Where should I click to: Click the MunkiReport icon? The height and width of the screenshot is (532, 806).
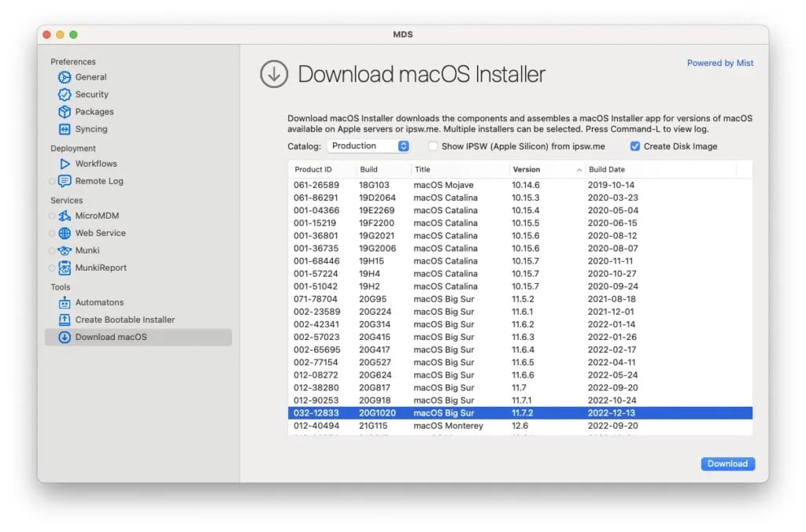(x=65, y=268)
